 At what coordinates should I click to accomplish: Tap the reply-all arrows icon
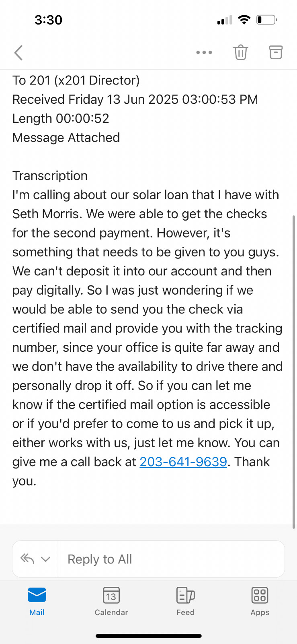pos(27,559)
